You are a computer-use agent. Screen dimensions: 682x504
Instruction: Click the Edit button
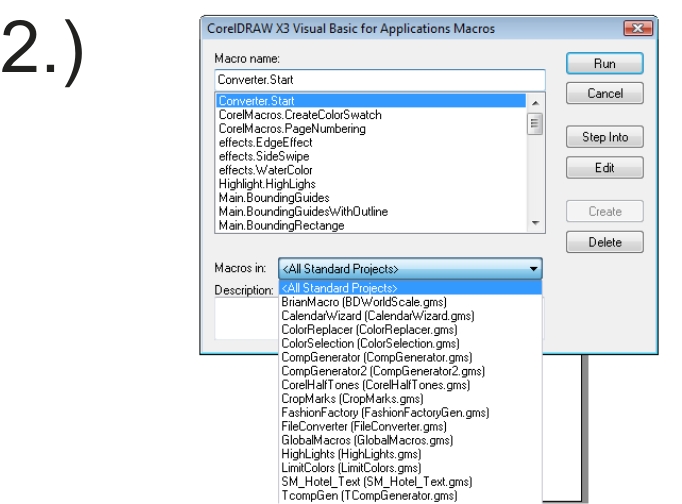coord(605,167)
